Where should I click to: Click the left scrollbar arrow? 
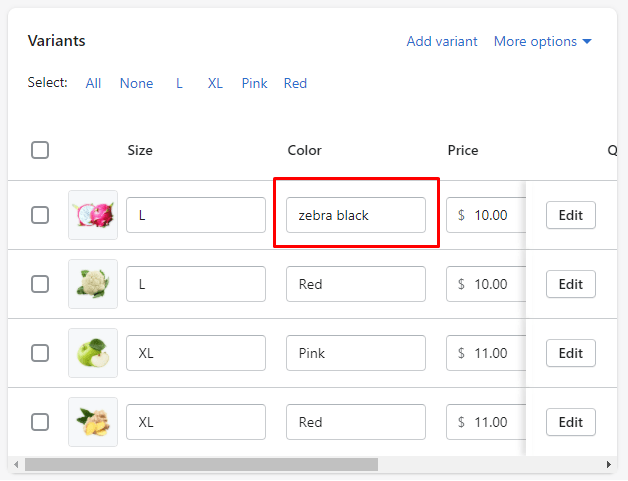pyautogui.click(x=15, y=465)
